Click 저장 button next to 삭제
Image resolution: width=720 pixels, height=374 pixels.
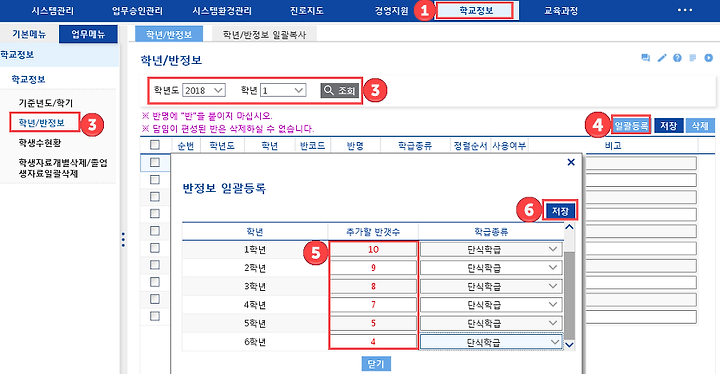pyautogui.click(x=669, y=125)
